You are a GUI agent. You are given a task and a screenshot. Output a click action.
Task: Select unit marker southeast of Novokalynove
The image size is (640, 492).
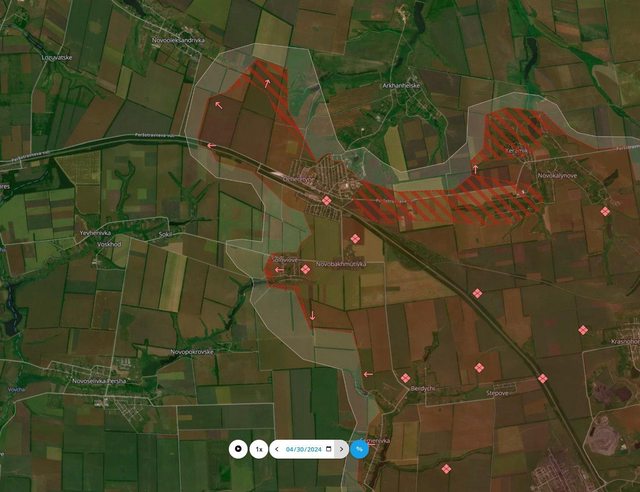tap(605, 211)
